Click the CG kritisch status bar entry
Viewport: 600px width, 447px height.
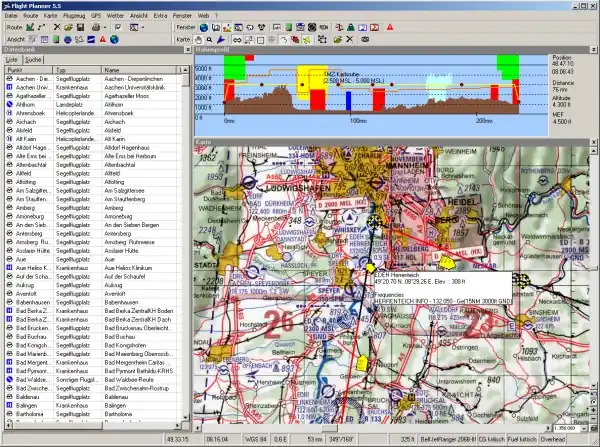[491, 439]
